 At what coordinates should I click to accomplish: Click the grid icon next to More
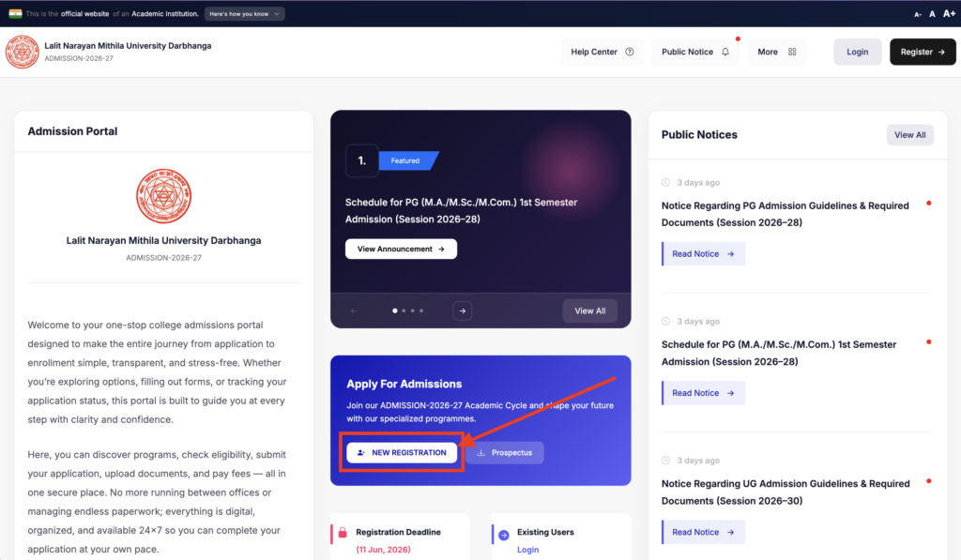point(792,52)
